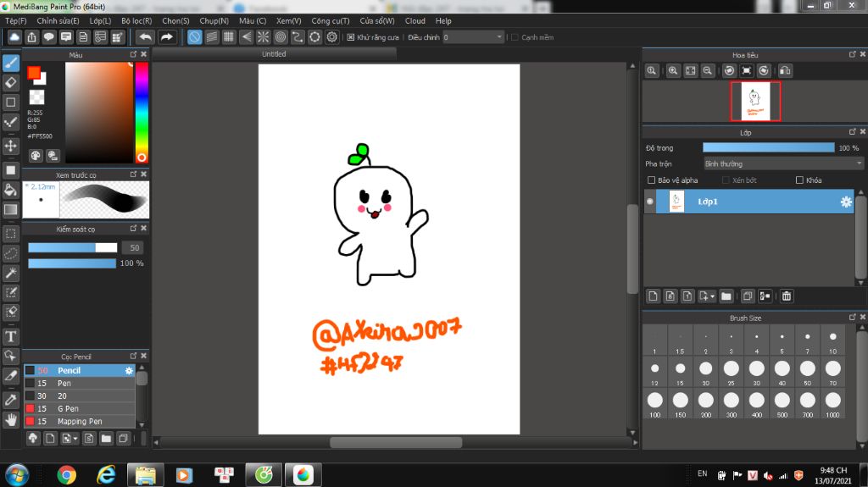Pick the Hand pan tool

[11, 419]
